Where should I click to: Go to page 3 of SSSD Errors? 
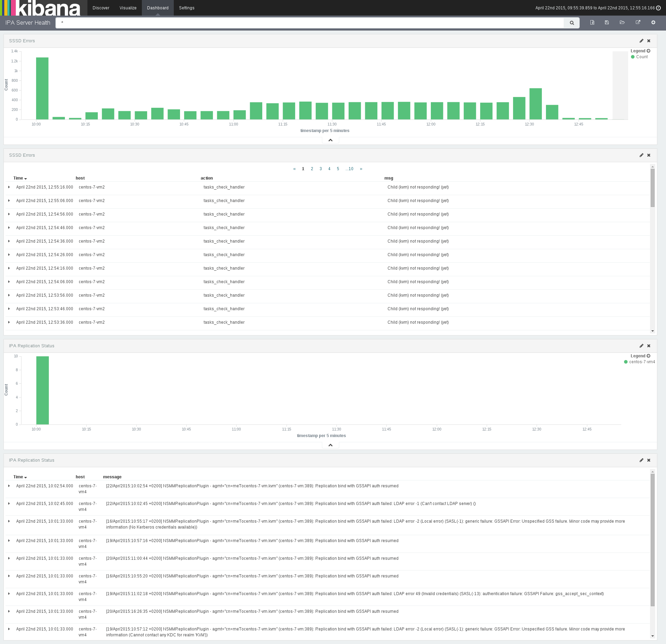[321, 169]
